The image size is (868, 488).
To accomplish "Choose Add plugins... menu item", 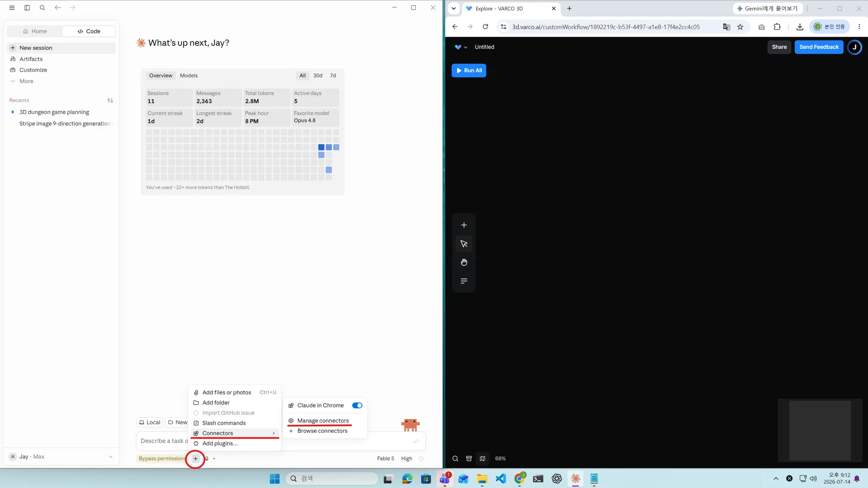I will point(235,444).
